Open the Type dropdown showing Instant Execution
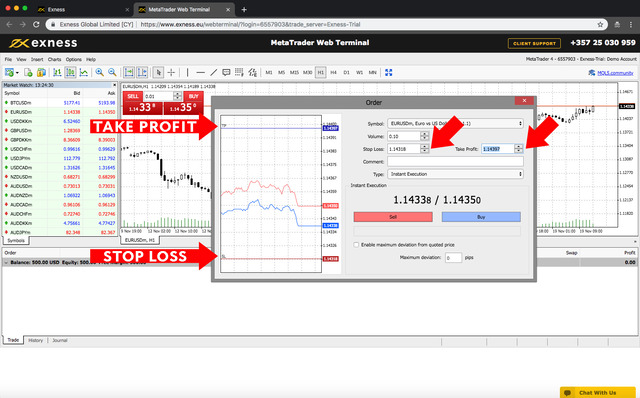This screenshot has height=398, width=640. pos(455,174)
